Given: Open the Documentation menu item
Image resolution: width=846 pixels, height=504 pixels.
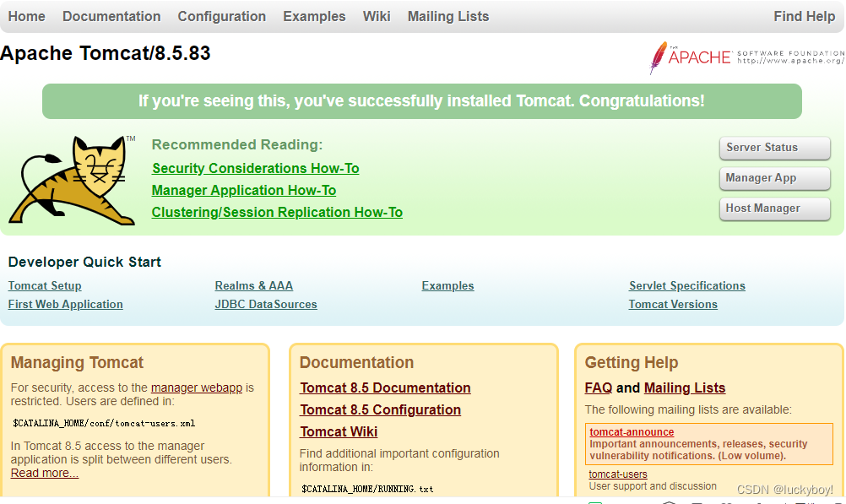Looking at the screenshot, I should click(111, 16).
